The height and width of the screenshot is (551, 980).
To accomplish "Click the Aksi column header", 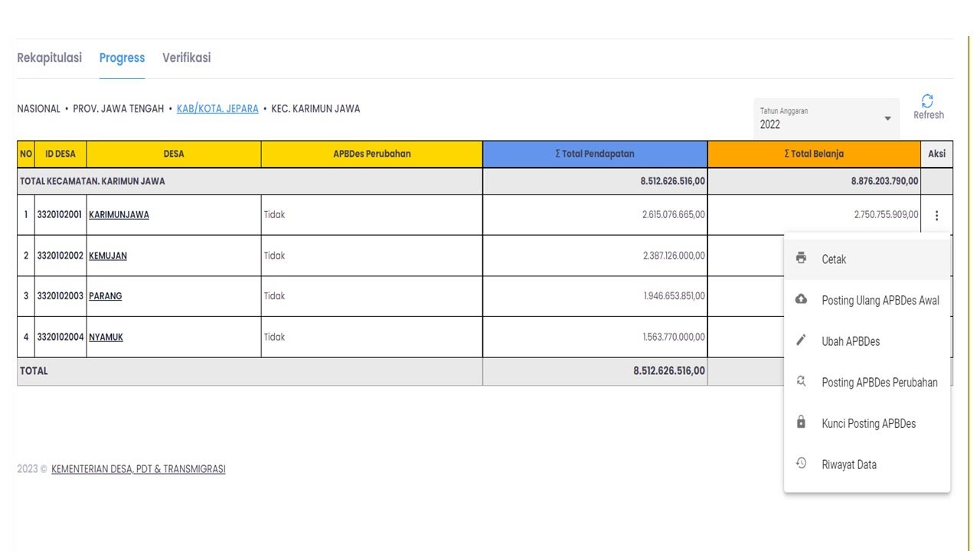I will tap(937, 154).
